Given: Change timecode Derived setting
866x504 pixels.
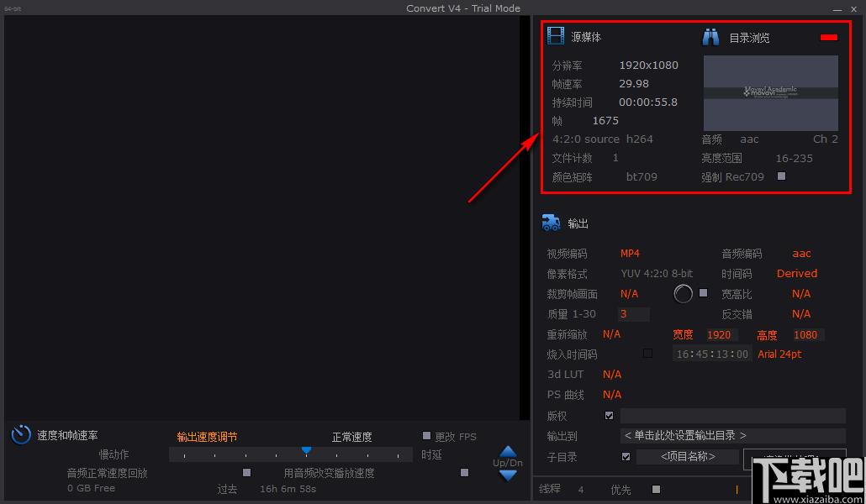Looking at the screenshot, I should 796,273.
